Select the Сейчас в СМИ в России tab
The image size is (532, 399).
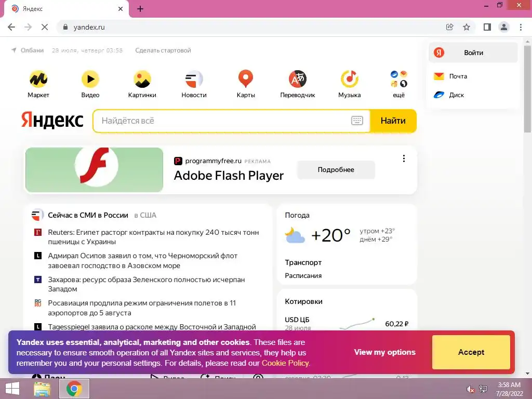[88, 215]
